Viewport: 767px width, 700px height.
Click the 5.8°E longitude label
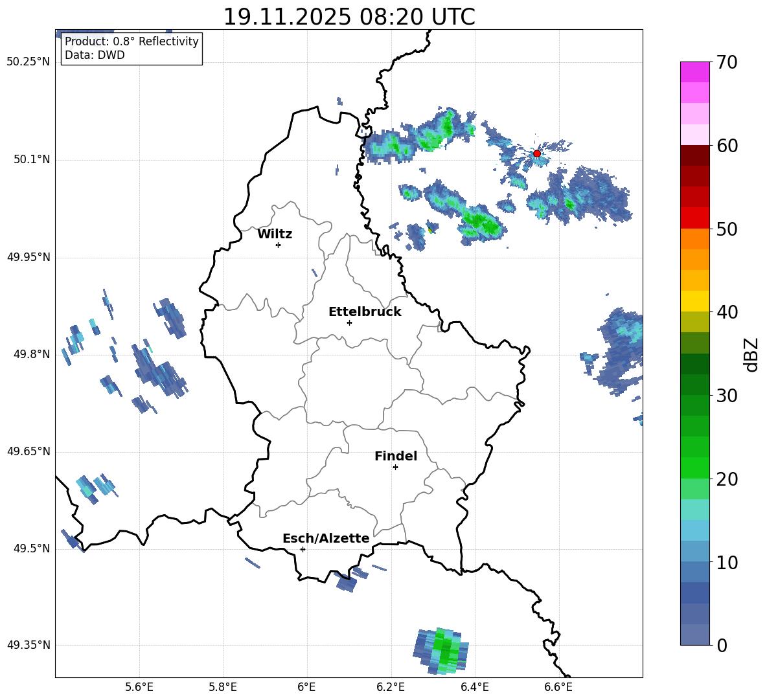point(223,687)
